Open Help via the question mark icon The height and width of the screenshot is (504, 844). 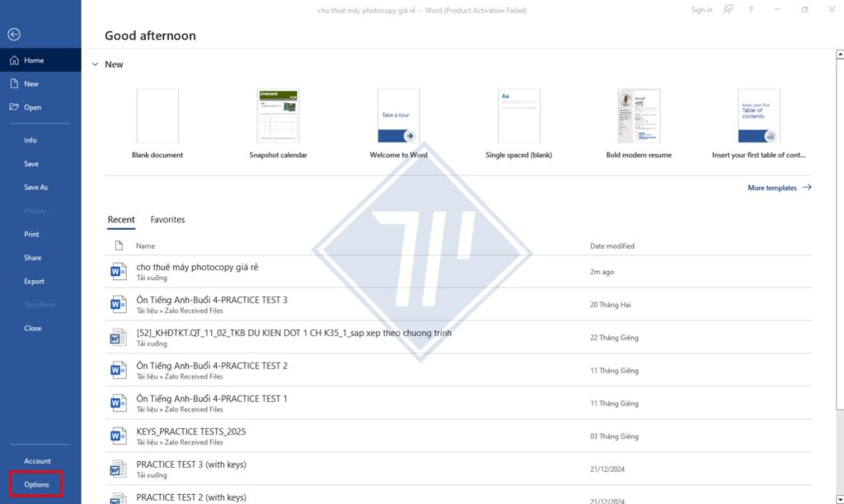750,10
